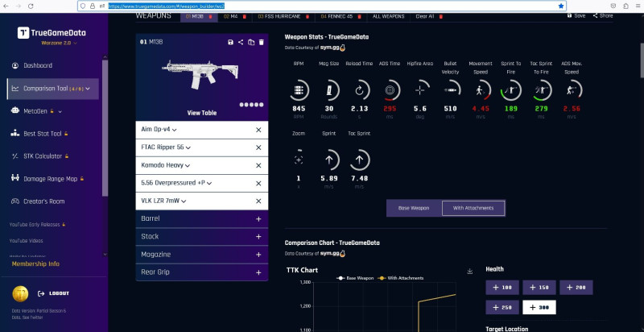Click the Reload Time stat gauge icon

pos(359,90)
